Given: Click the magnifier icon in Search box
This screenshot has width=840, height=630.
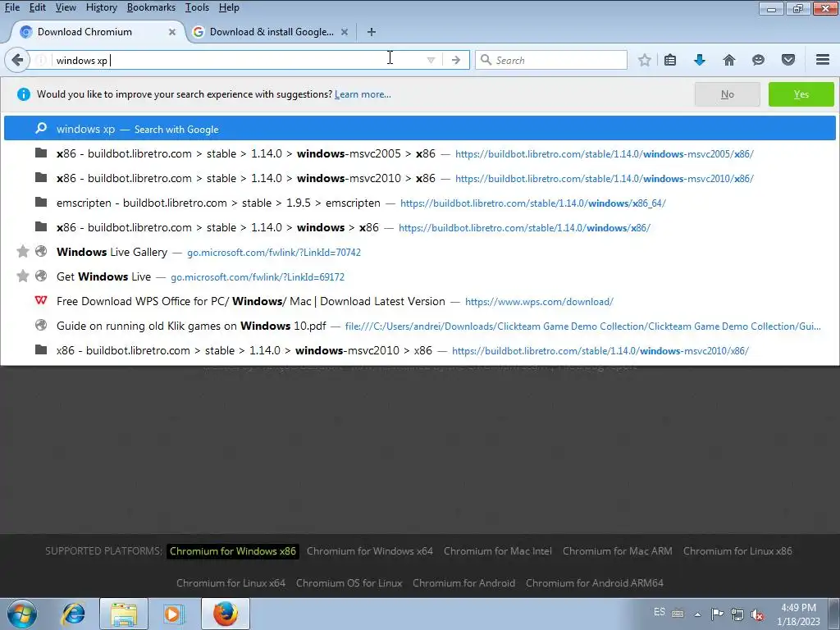Looking at the screenshot, I should pos(486,60).
